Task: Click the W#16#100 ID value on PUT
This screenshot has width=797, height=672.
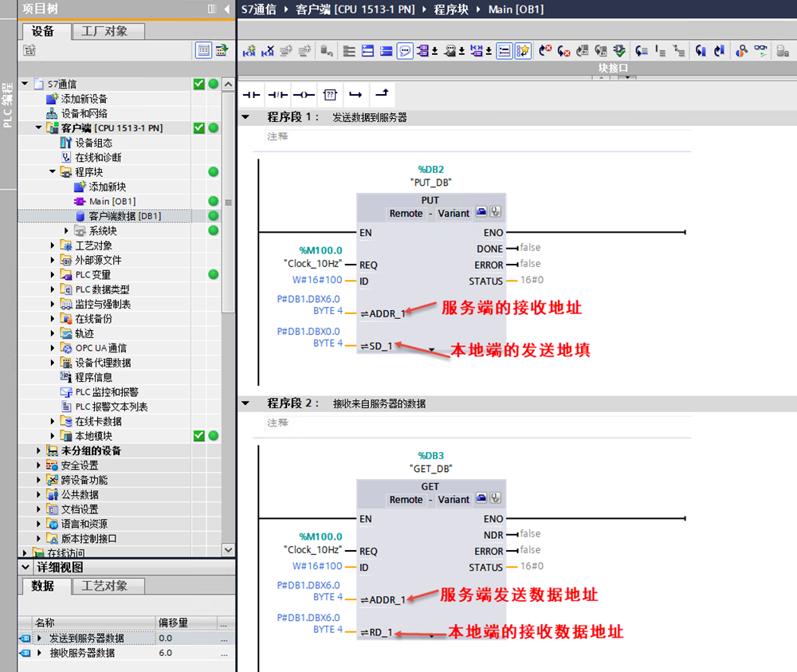Action: pos(317,281)
